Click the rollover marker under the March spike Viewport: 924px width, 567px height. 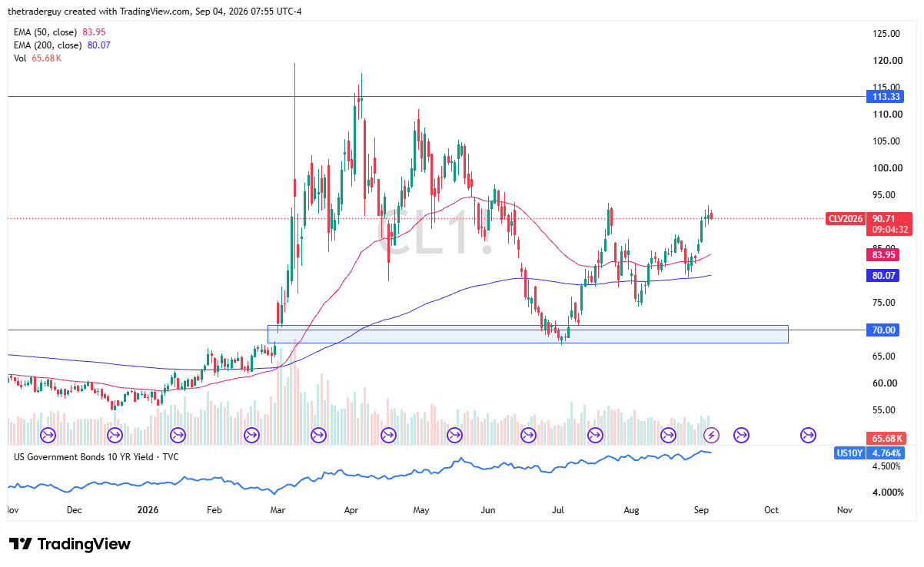tap(317, 436)
